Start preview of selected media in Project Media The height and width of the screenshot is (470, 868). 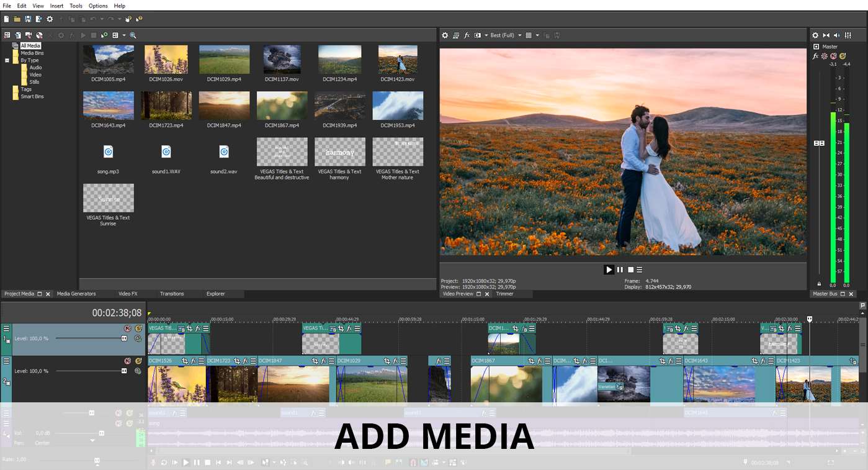[x=83, y=35]
